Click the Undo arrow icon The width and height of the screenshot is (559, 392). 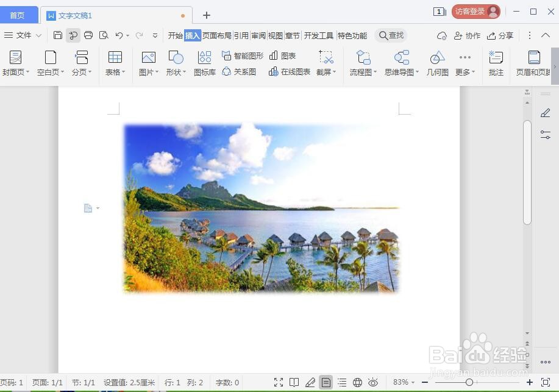(119, 35)
